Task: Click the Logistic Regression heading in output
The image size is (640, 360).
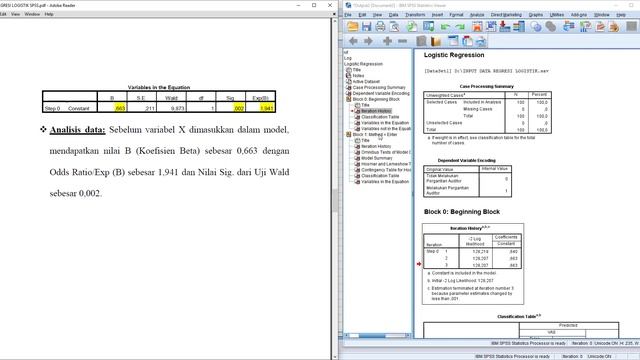Action: (454, 55)
